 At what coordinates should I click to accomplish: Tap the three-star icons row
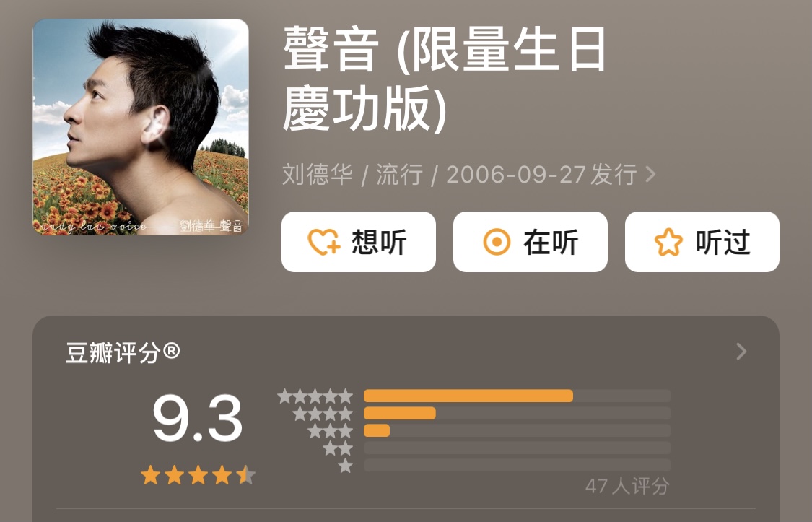(331, 431)
